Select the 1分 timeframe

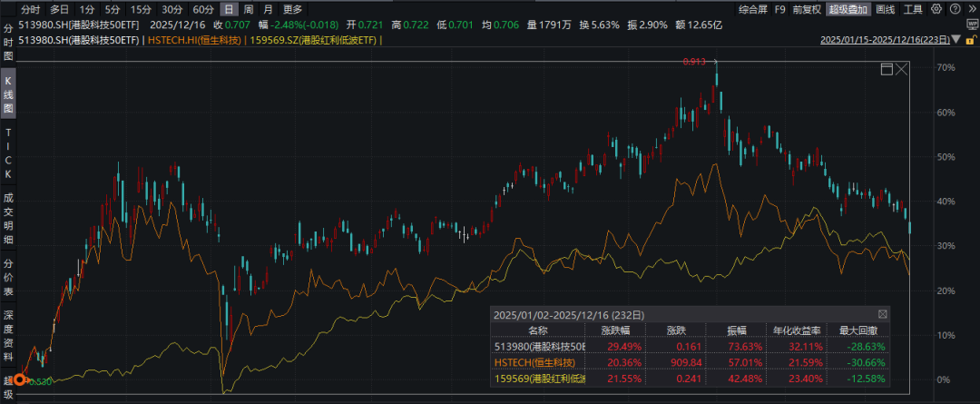pos(88,9)
